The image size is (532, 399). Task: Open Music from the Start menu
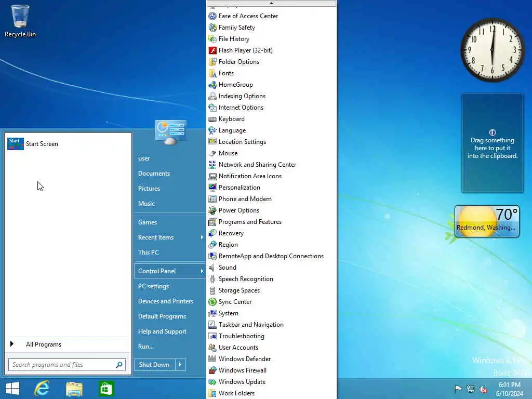[146, 204]
